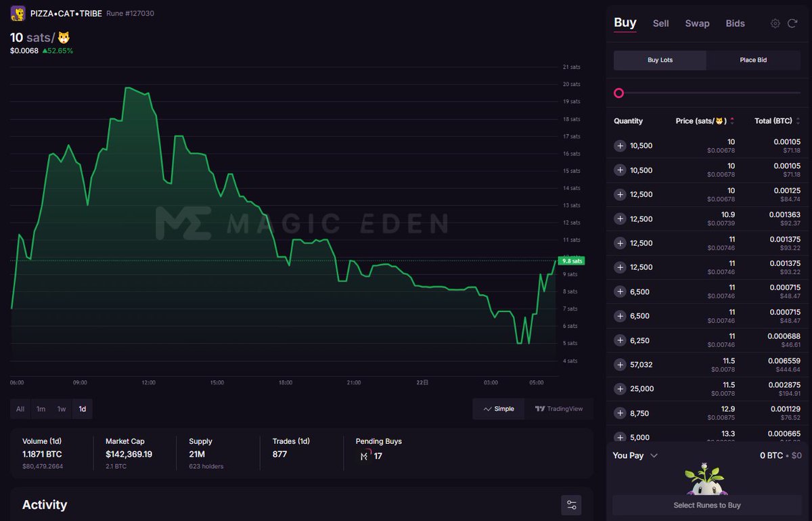Switch to Place Bid mode

753,60
